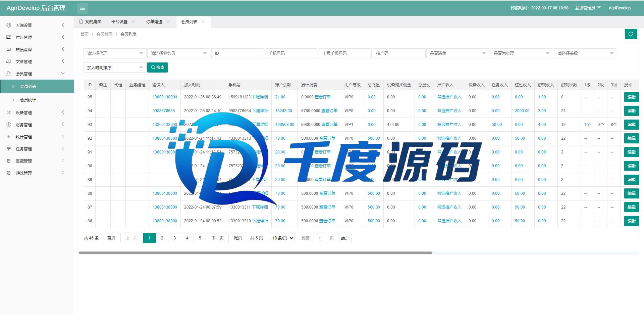Click red packet income 2000.00

(x=522, y=111)
